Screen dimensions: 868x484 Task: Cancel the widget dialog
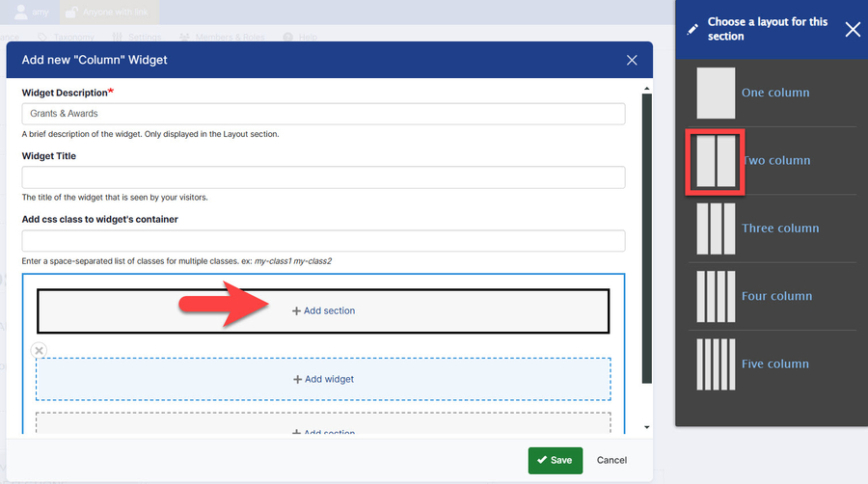[611, 460]
